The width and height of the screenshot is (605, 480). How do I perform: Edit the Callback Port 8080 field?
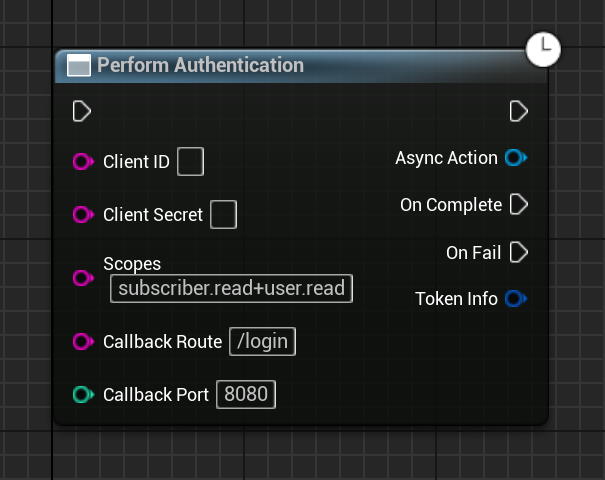click(246, 394)
